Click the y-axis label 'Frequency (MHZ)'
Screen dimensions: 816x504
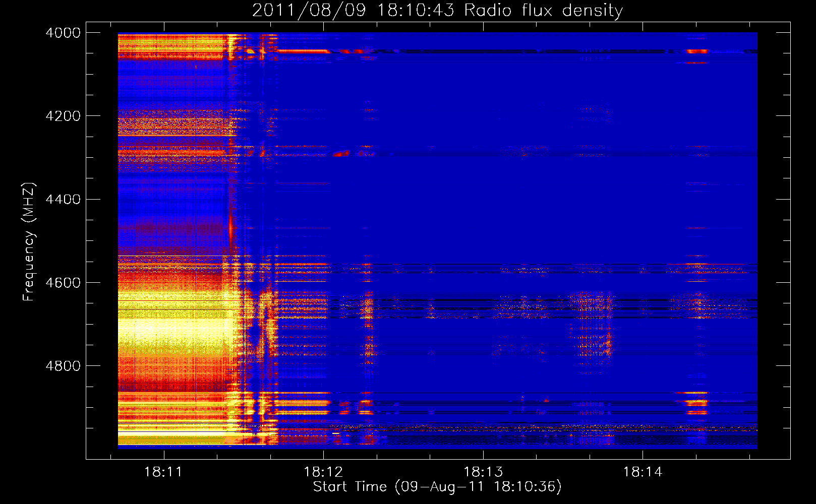click(x=29, y=241)
